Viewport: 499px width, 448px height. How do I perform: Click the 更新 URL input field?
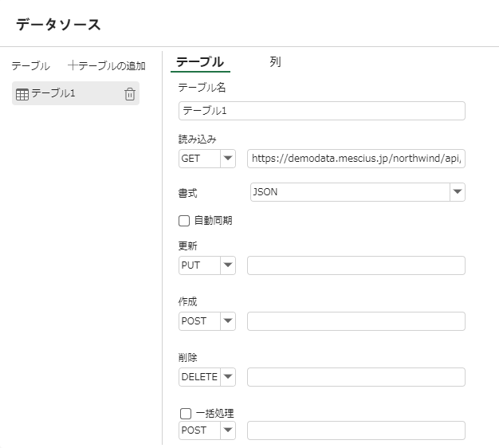[x=356, y=265]
